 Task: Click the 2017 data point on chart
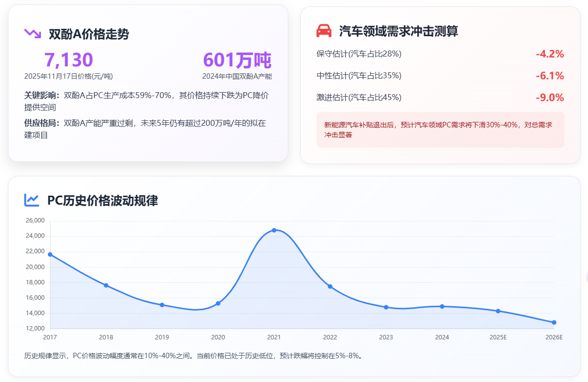pos(50,254)
